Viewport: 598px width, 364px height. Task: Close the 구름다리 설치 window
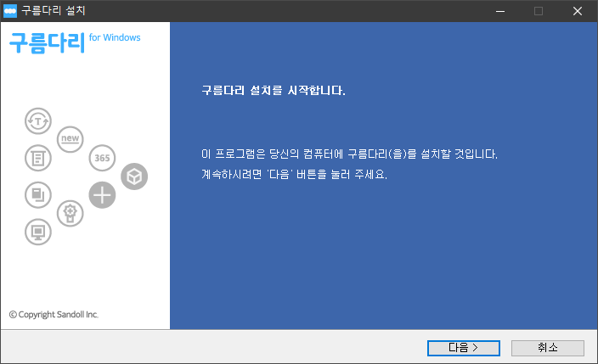(x=578, y=11)
